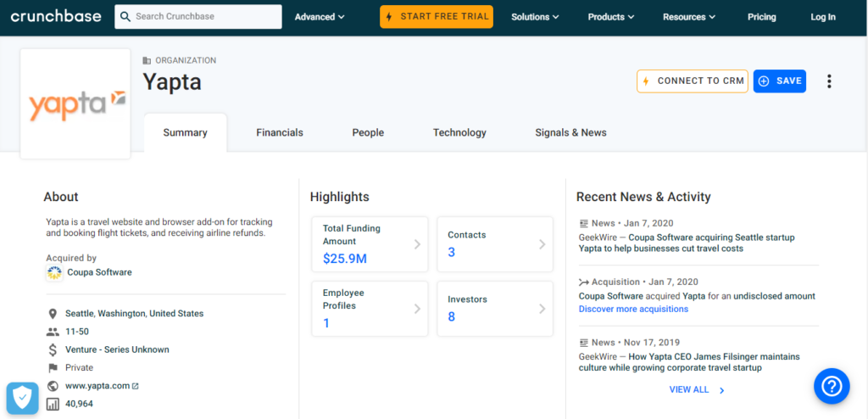Viewport: 868px width, 419px height.
Task: Click START FREE TRIAL button
Action: 437,17
